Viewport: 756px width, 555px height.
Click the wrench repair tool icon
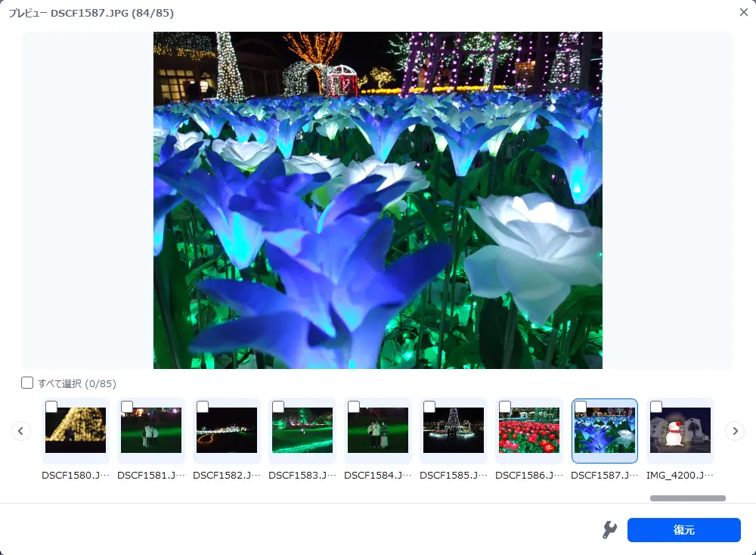click(609, 529)
